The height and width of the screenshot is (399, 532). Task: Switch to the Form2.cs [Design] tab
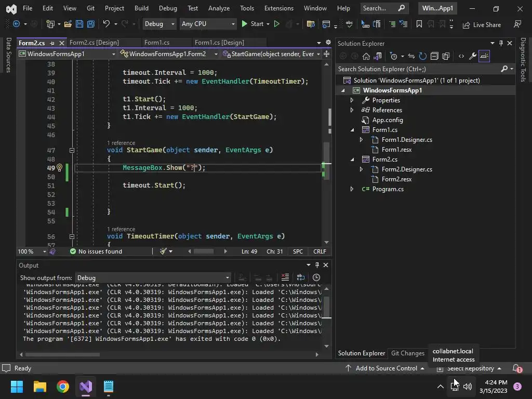[x=95, y=43]
